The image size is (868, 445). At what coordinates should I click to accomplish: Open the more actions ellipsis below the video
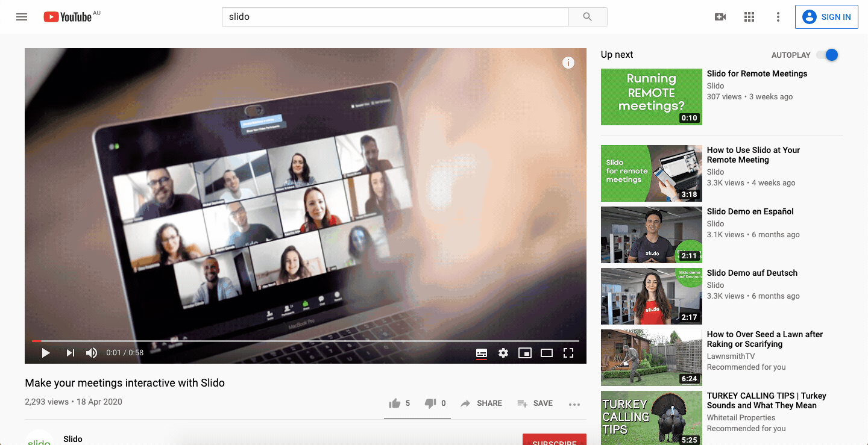(x=574, y=405)
